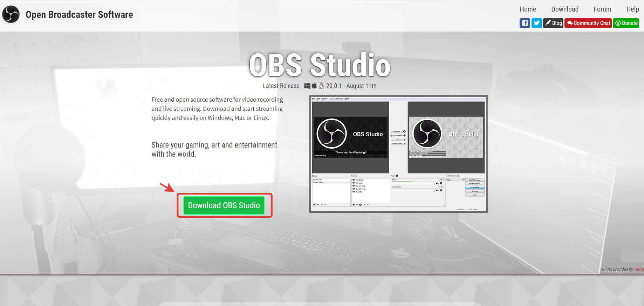Image resolution: width=644 pixels, height=306 pixels.
Task: Open the Twitter feed icon
Action: pos(536,23)
